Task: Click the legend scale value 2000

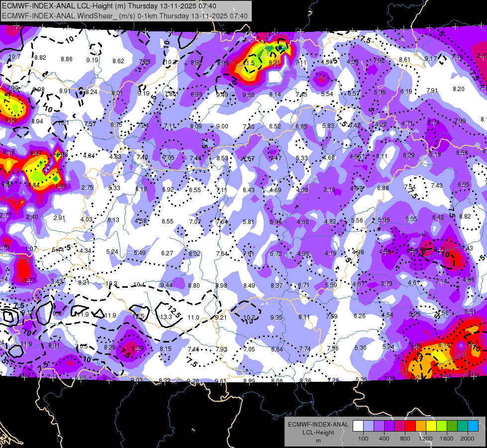Action: (468, 439)
